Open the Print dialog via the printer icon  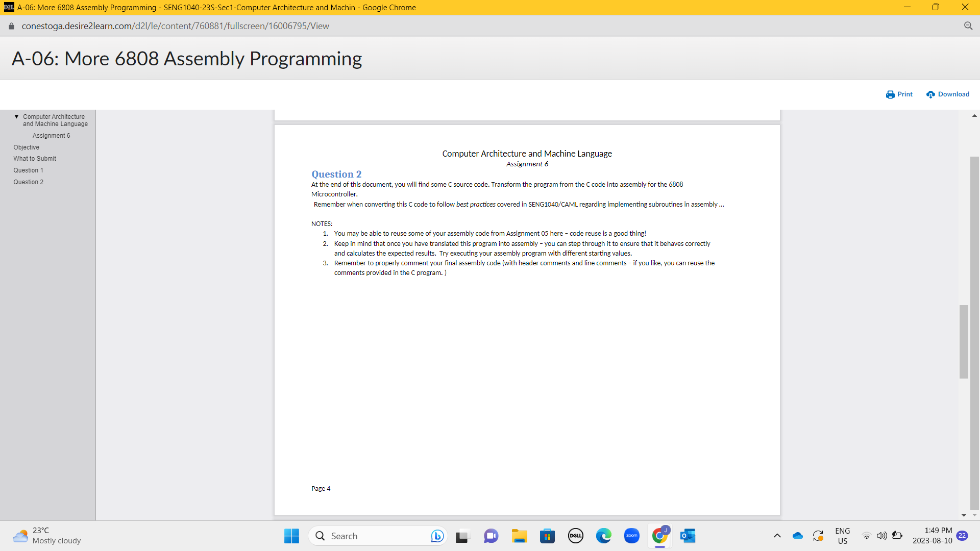[x=890, y=94]
